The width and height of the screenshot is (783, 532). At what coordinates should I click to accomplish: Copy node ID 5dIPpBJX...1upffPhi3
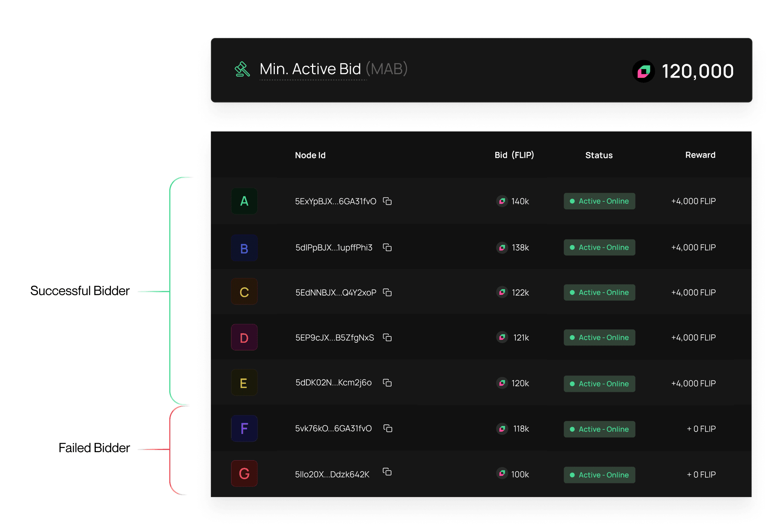click(x=387, y=247)
